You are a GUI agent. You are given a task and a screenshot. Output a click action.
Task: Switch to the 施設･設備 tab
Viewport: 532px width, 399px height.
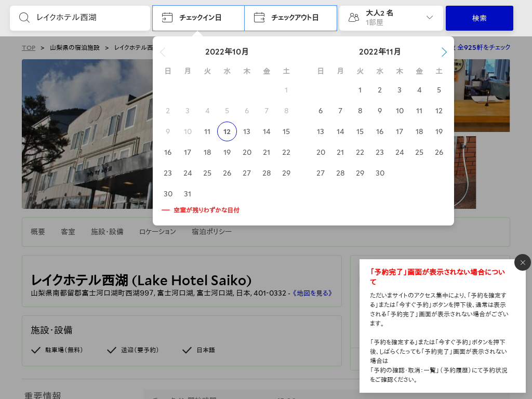pos(107,232)
